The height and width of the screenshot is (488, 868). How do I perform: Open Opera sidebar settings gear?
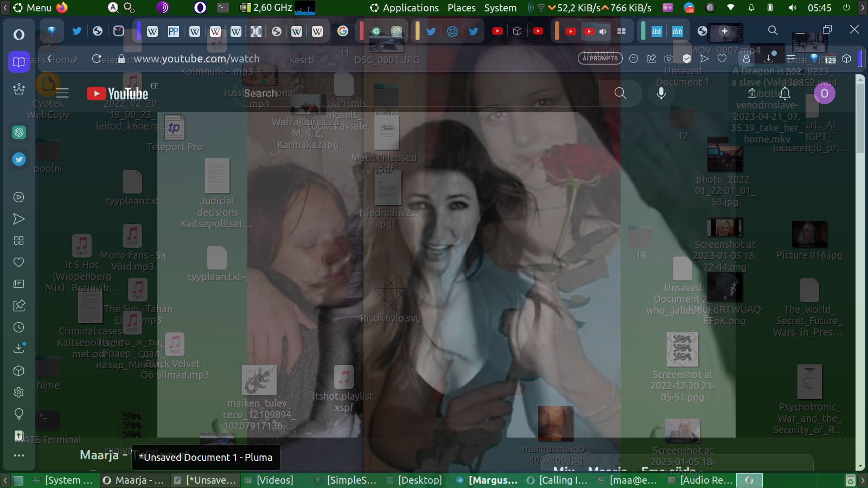coord(19,393)
